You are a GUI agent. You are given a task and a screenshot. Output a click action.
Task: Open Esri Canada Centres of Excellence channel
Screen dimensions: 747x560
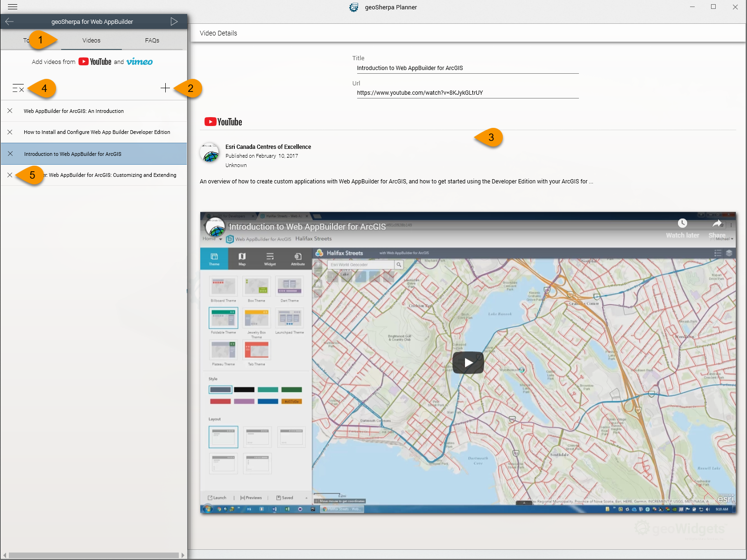click(268, 147)
